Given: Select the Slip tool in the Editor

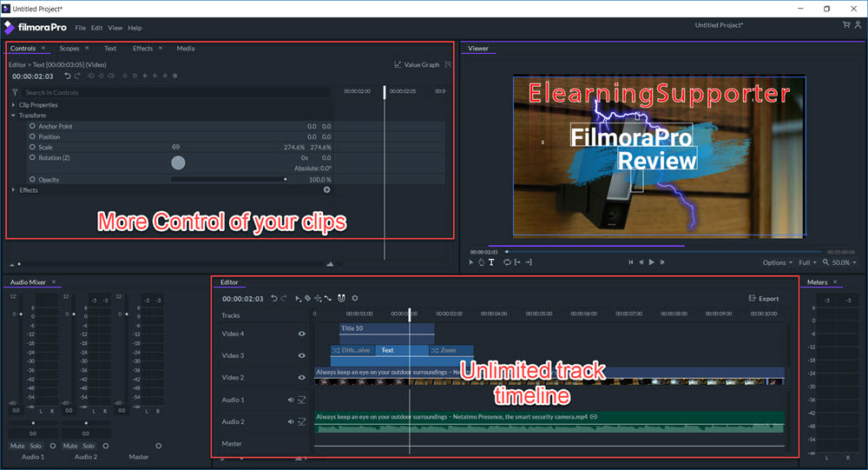Looking at the screenshot, I should coord(318,298).
